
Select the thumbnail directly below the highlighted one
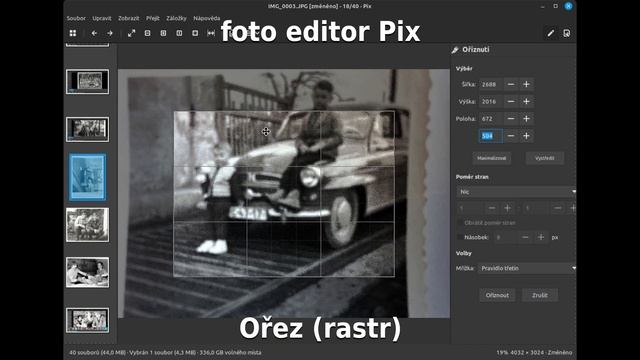[87, 225]
